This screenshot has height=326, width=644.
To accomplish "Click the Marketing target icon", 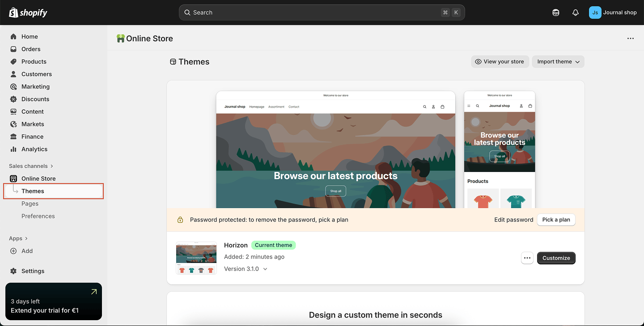I will 13,87.
